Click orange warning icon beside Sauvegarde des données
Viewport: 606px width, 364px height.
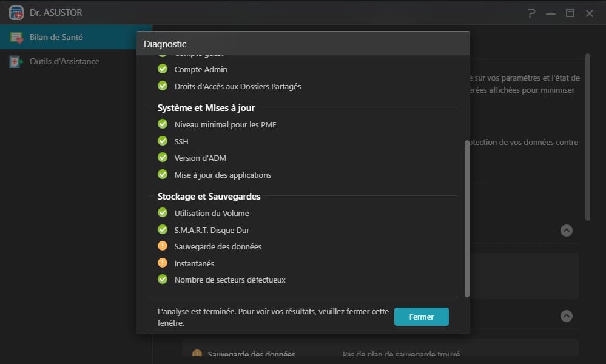pos(163,246)
